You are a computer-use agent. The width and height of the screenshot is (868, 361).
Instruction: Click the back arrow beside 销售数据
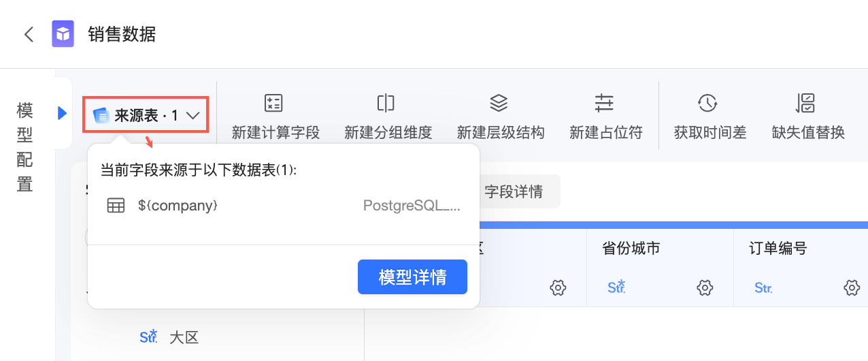[x=29, y=34]
